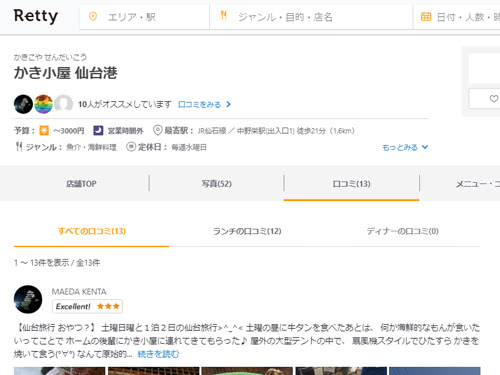The image size is (500, 375).
Task: Open the メニュー tab
Action: 460,184
